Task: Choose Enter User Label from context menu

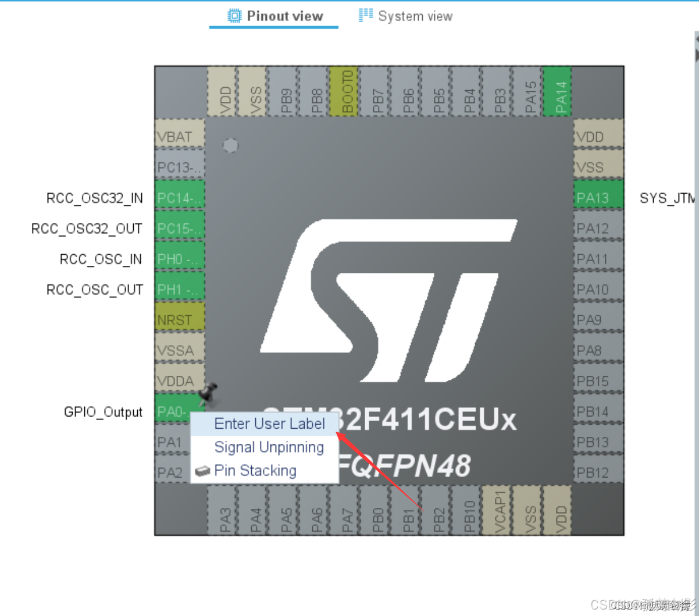Action: [265, 424]
